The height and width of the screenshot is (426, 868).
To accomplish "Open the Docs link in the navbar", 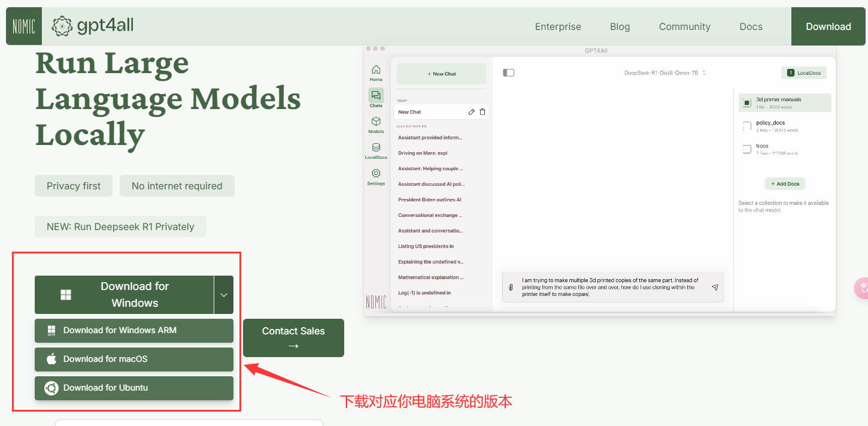I will point(751,26).
